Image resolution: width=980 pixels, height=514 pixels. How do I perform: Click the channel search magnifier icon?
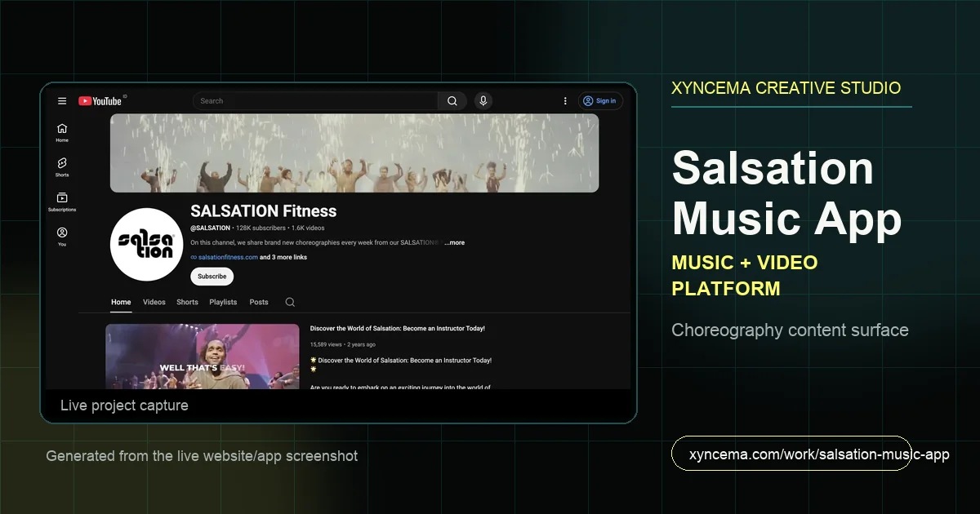click(x=290, y=302)
